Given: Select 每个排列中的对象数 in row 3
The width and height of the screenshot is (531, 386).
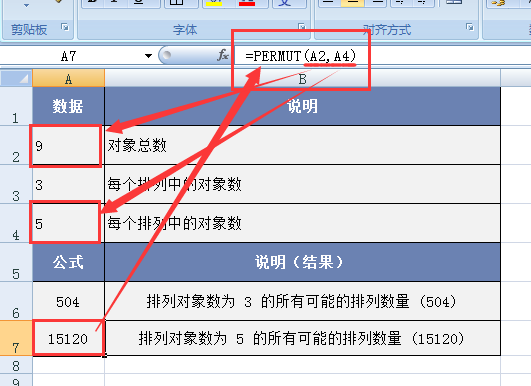Looking at the screenshot, I should (302, 185).
